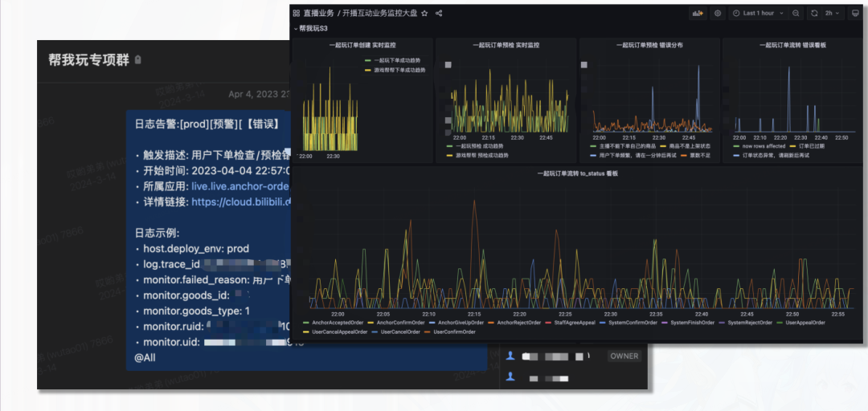
Task: Toggle 商品不是上架状态 legend series
Action: click(685, 146)
